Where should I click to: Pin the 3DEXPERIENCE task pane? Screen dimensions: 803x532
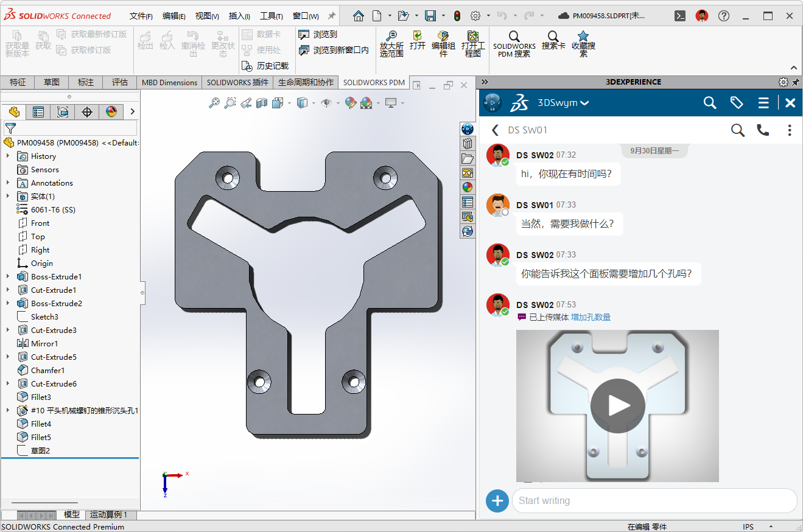pos(795,82)
